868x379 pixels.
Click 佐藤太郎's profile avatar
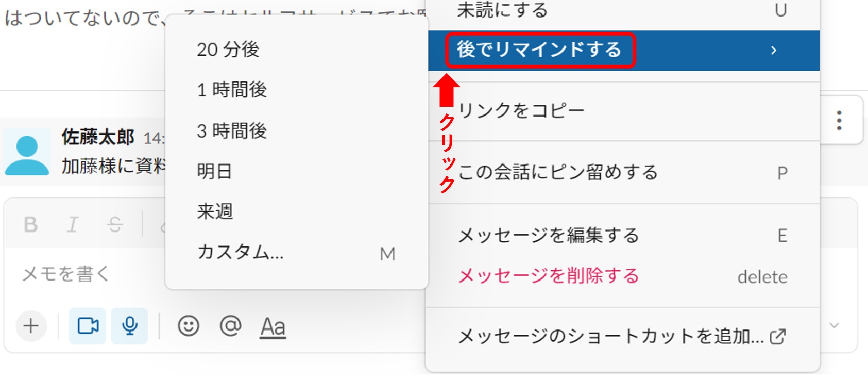tap(27, 152)
